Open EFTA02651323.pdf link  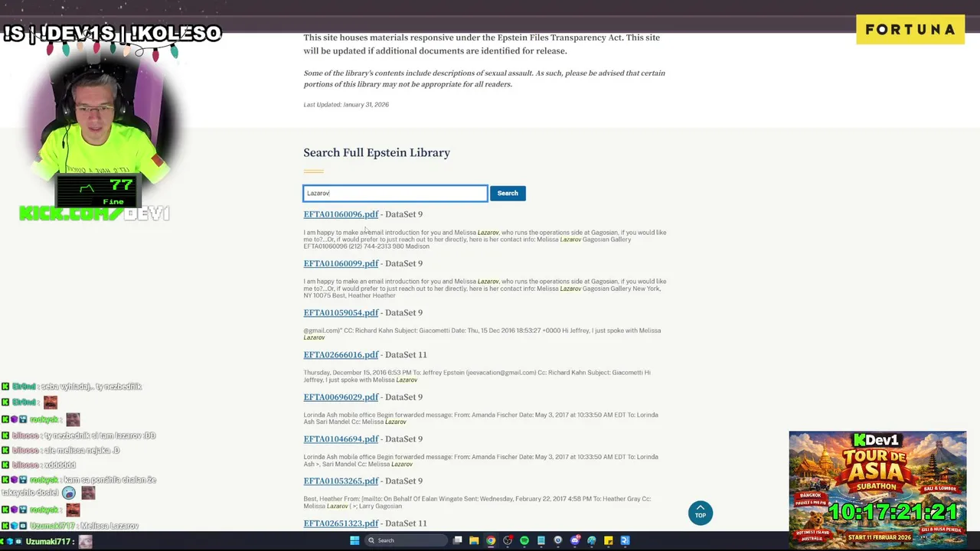(x=341, y=523)
